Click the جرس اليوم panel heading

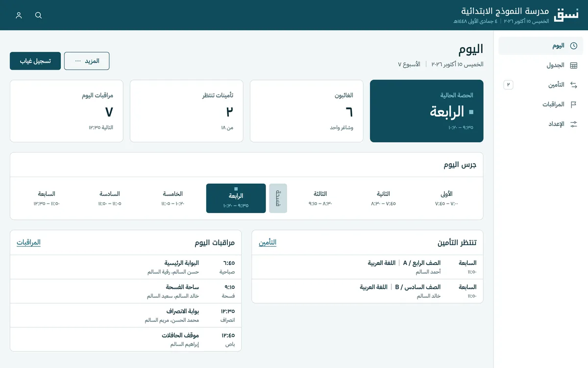460,165
